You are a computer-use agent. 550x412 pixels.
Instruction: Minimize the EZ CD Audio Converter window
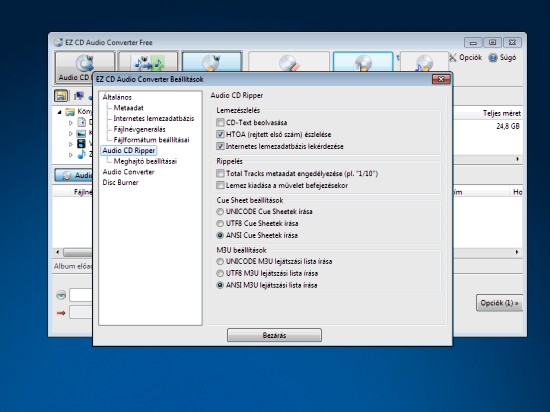coord(473,43)
